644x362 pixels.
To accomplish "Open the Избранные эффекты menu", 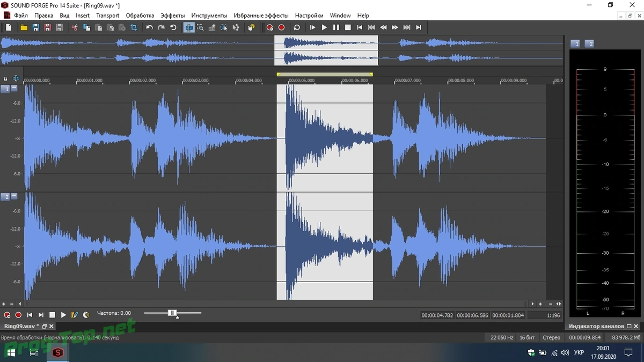I will pos(261,16).
